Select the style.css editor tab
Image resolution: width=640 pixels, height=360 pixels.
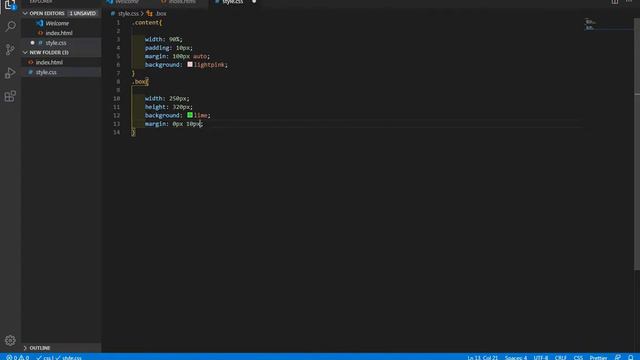point(233,2)
